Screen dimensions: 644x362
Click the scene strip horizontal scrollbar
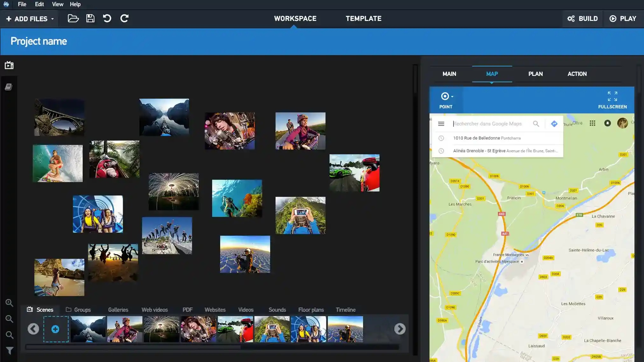point(133,347)
